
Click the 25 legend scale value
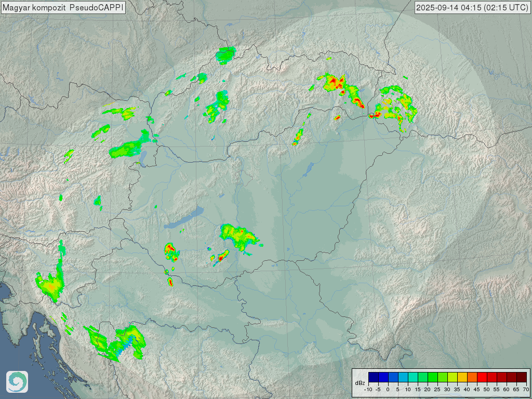point(437,390)
